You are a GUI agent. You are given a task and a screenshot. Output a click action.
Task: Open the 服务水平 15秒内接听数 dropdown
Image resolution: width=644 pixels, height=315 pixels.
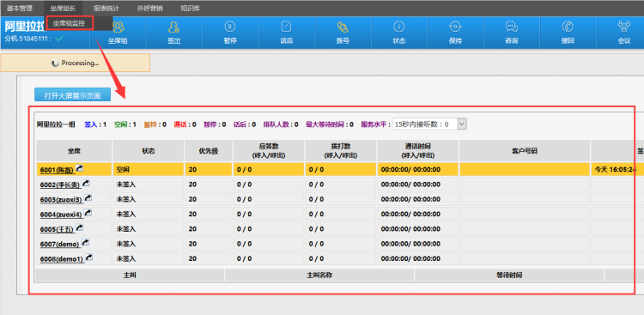[x=429, y=124]
